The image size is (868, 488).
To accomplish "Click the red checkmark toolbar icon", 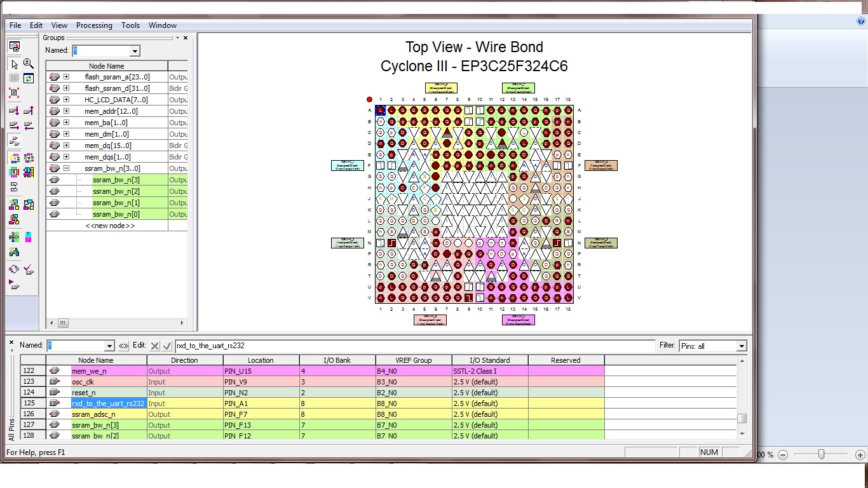I will click(x=29, y=270).
